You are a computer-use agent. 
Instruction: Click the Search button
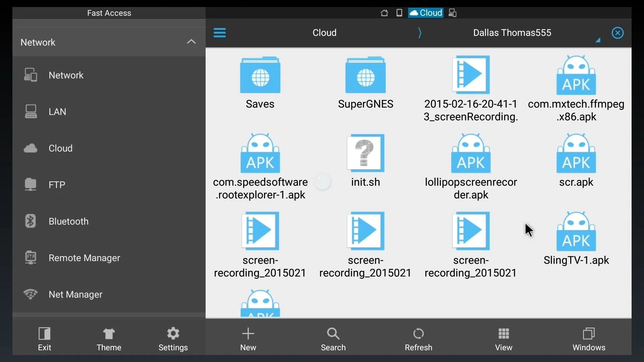[x=333, y=339]
